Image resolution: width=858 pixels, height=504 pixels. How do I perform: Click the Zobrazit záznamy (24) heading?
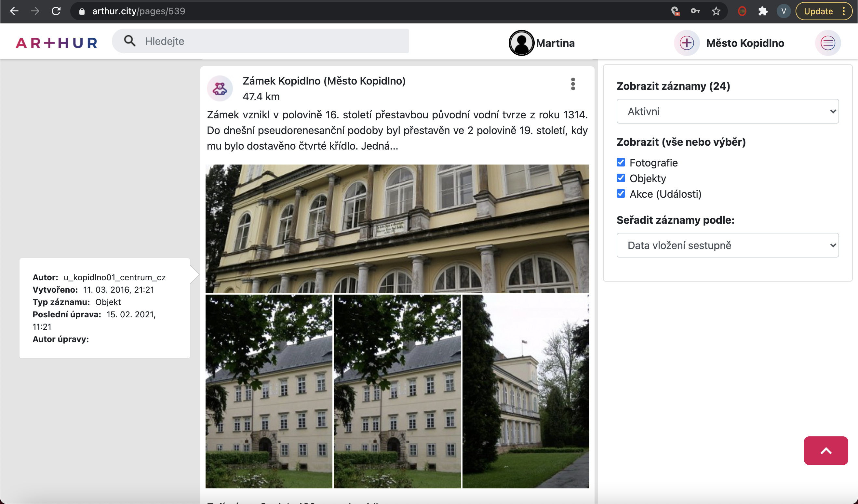(674, 86)
